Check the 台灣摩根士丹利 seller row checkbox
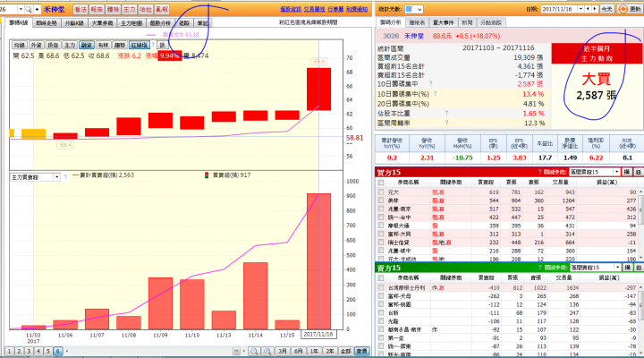Viewport: 644px width, 358px height. (381, 287)
